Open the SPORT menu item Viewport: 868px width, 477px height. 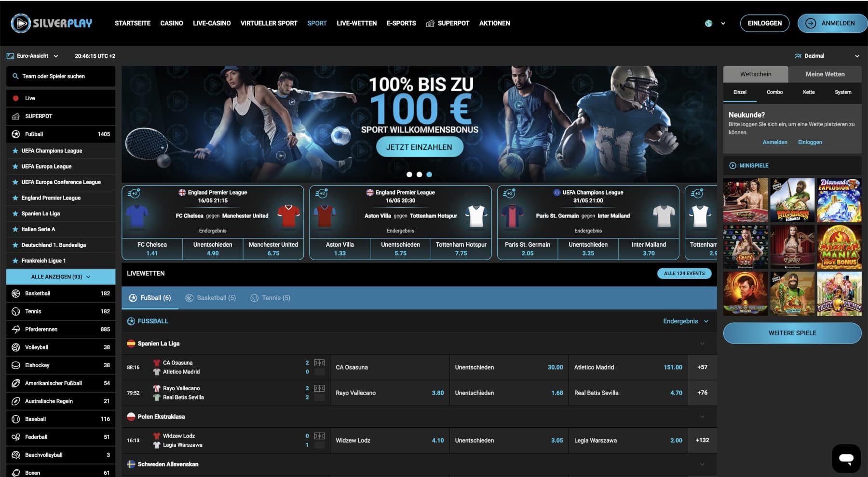click(x=317, y=23)
